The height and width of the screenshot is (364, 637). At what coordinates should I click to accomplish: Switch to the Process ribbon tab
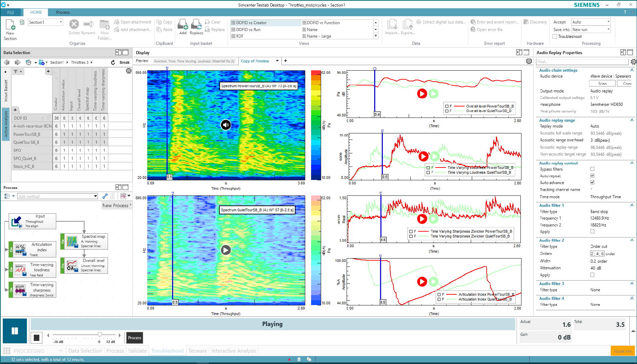[63, 12]
